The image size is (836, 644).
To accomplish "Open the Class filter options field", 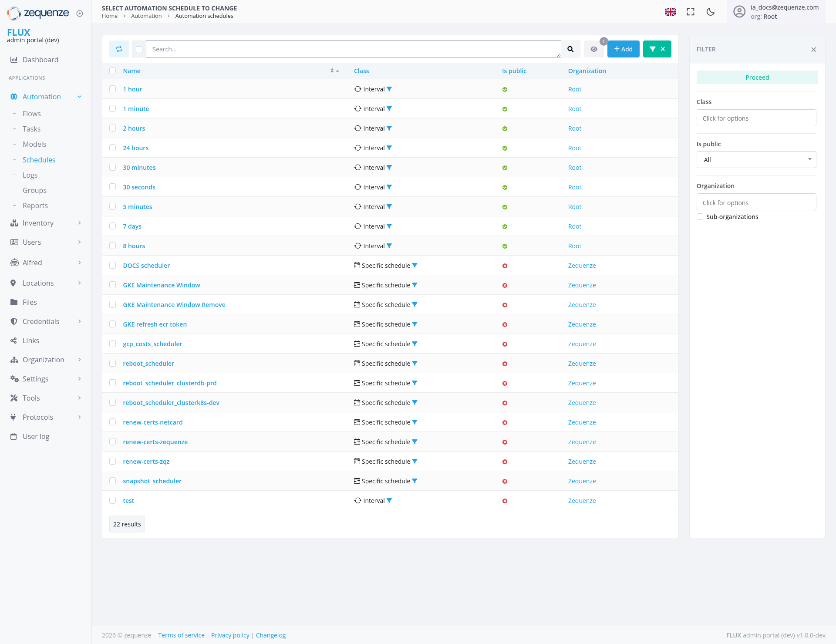I will click(x=756, y=118).
